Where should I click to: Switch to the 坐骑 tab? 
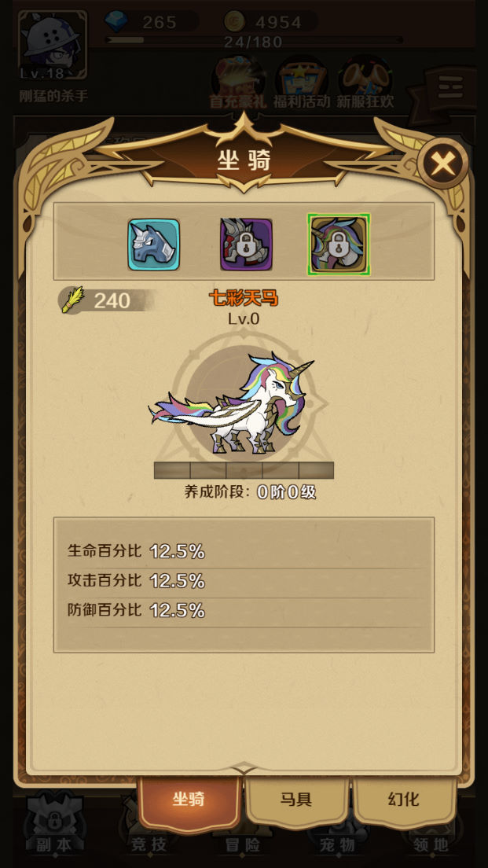(x=189, y=800)
